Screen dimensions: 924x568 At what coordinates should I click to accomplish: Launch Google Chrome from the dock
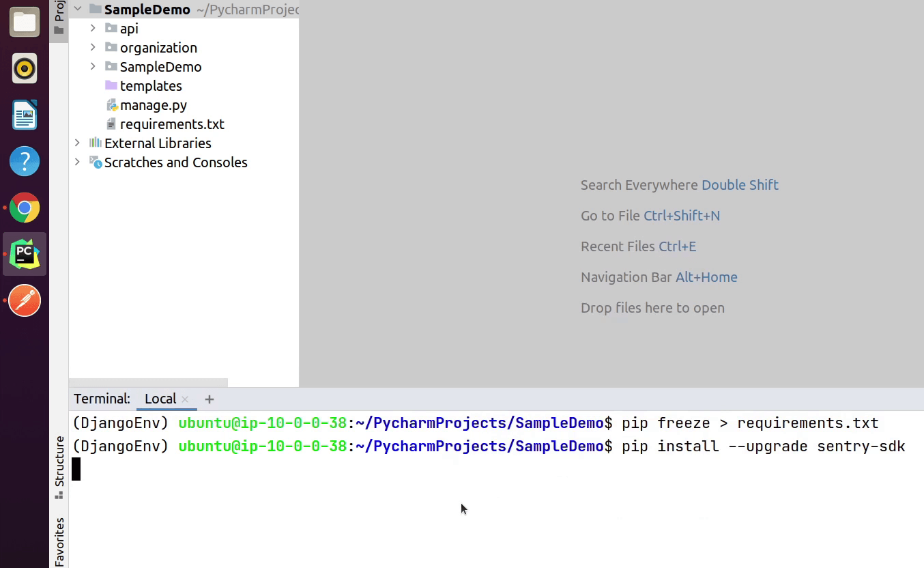click(x=25, y=208)
